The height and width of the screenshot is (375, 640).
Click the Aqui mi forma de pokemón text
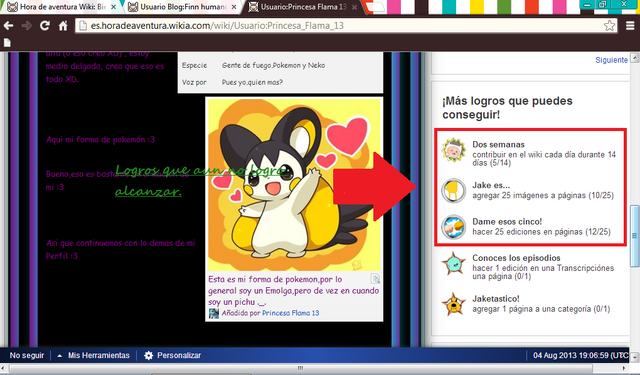coord(100,140)
